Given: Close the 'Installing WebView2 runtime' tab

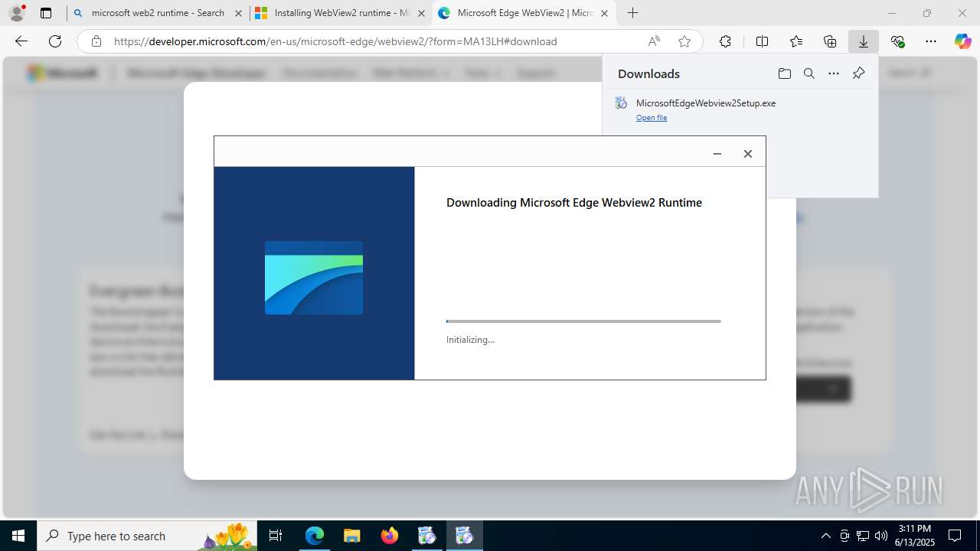Looking at the screenshot, I should (420, 13).
